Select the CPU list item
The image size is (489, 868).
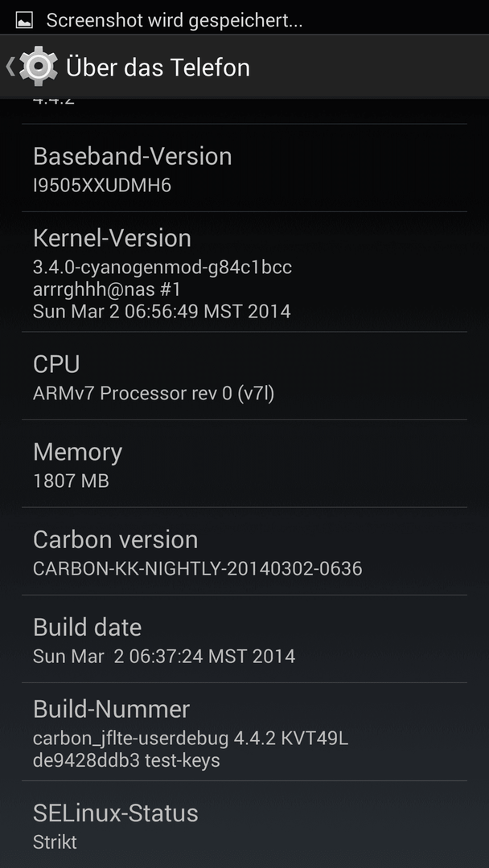point(244,376)
